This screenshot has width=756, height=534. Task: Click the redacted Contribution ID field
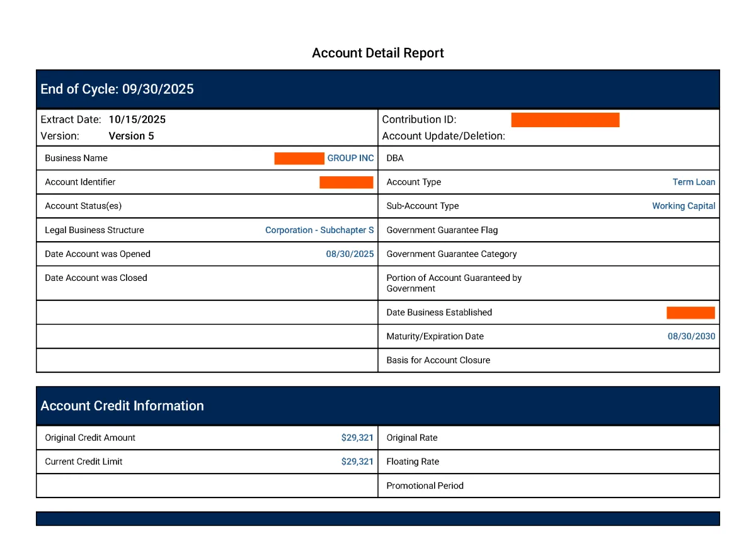(564, 120)
